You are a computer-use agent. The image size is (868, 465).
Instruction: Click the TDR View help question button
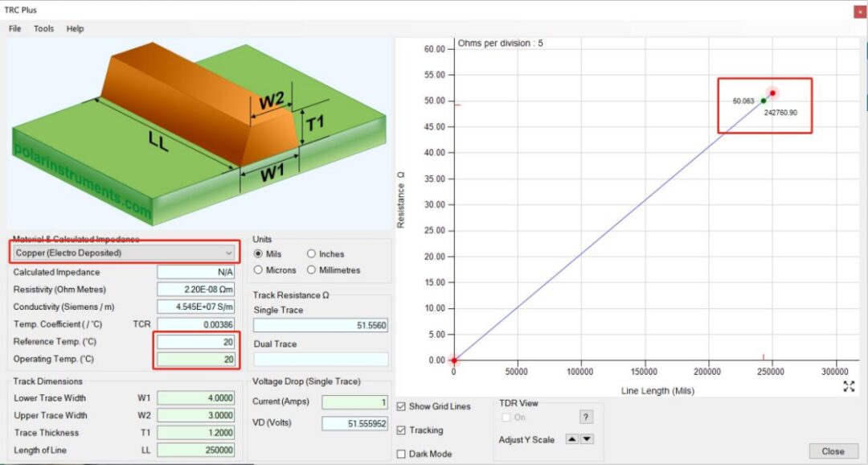click(586, 417)
